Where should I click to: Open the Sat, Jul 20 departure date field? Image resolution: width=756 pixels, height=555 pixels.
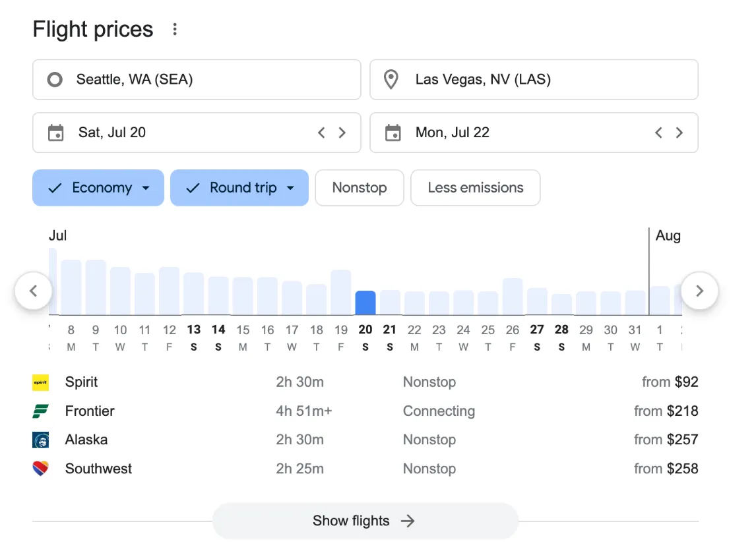tap(197, 132)
